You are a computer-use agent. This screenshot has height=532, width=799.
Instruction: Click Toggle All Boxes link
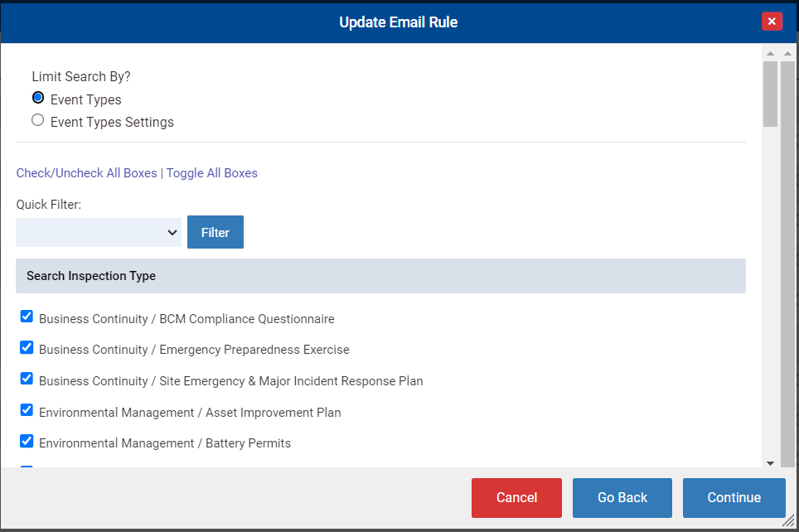point(212,173)
